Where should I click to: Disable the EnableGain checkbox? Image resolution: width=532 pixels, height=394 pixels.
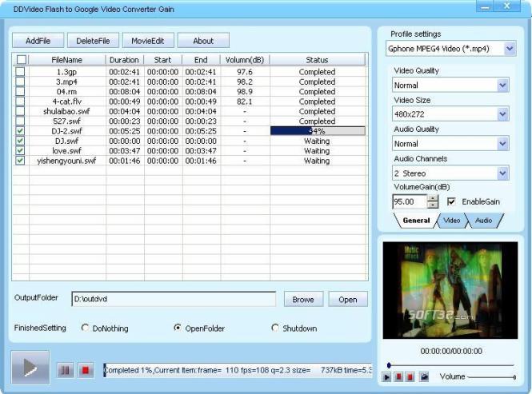point(451,201)
